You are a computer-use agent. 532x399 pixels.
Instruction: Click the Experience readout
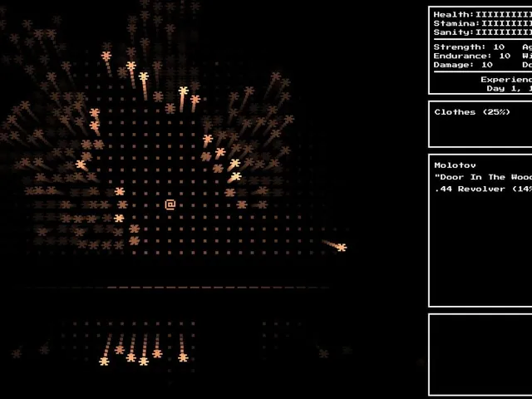[x=506, y=80]
